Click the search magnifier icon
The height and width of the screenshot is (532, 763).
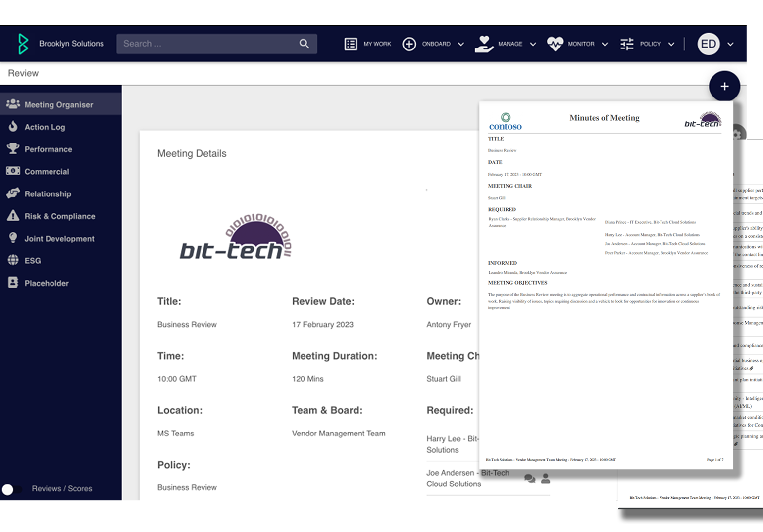pos(304,44)
